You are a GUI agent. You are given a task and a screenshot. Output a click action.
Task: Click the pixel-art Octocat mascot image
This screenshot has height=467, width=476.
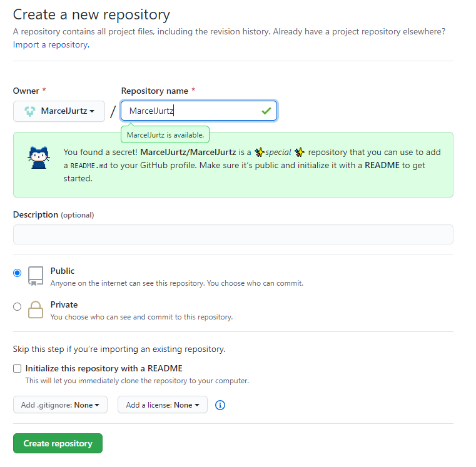pyautogui.click(x=39, y=158)
